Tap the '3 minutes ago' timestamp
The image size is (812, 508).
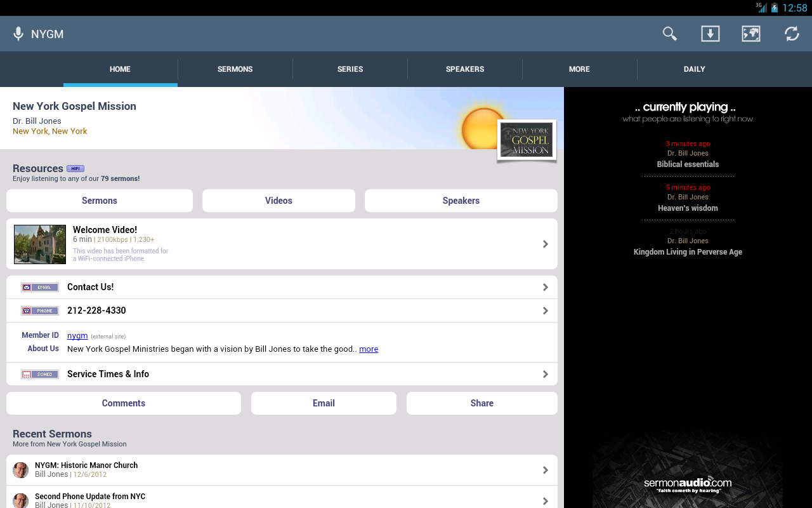pyautogui.click(x=688, y=144)
